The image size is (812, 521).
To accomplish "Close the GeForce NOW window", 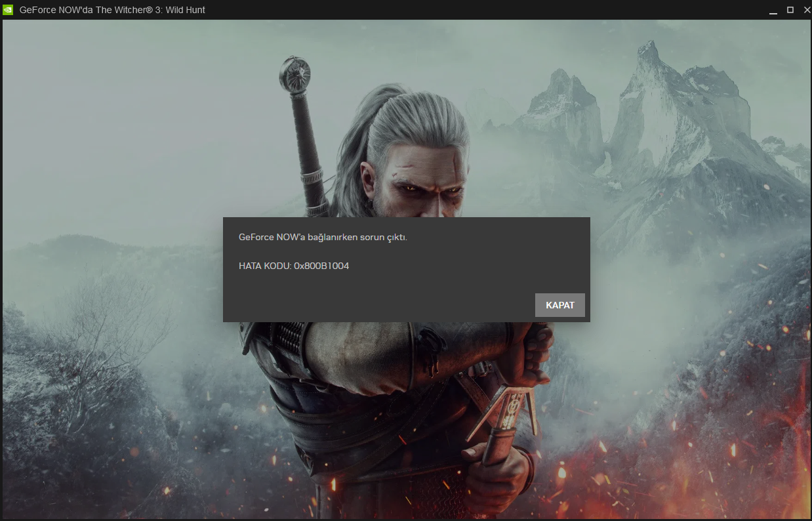I will pyautogui.click(x=806, y=10).
